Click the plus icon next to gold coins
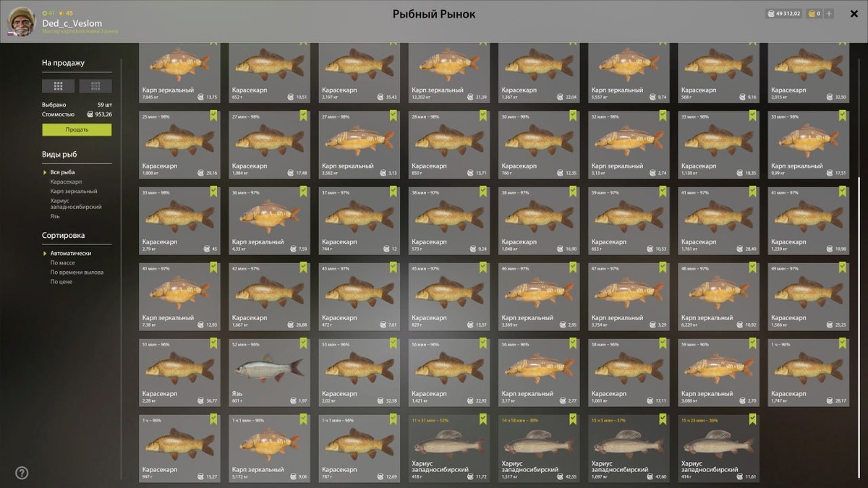 coord(829,14)
